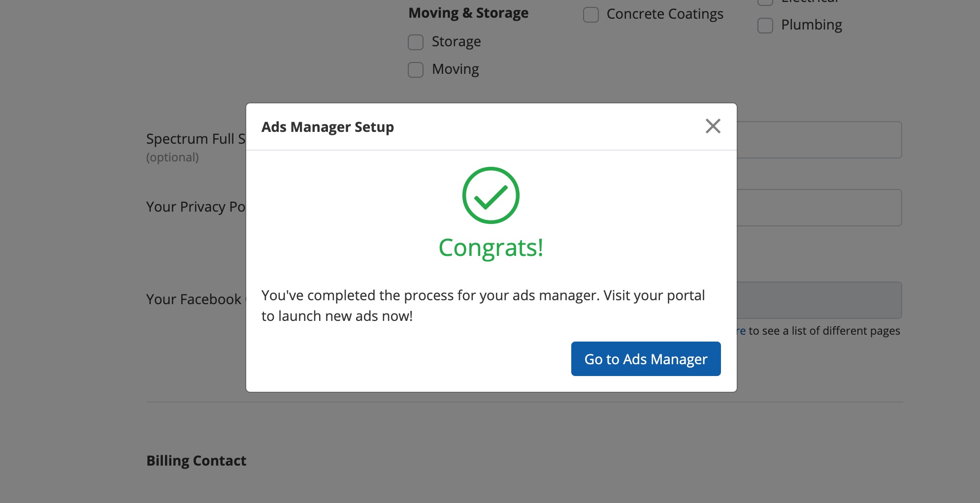Click the green success checkmark icon
Screen dimensions: 980x503
490,195
